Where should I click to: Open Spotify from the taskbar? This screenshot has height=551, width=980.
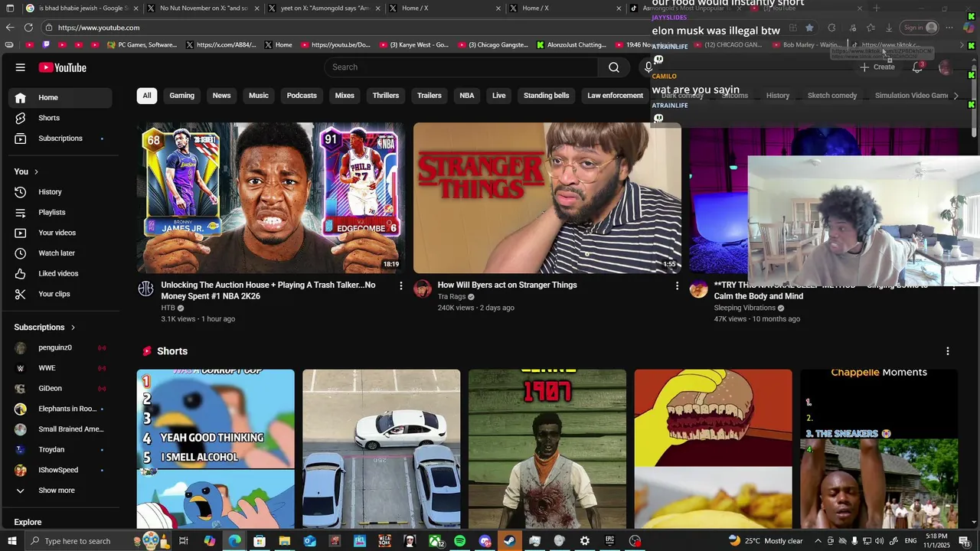tap(459, 541)
